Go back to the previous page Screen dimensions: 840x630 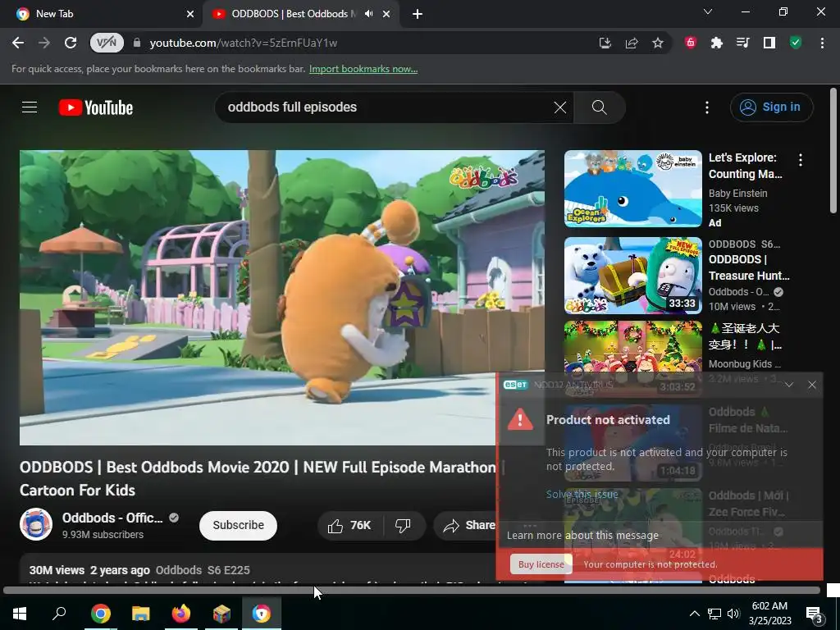coord(18,43)
